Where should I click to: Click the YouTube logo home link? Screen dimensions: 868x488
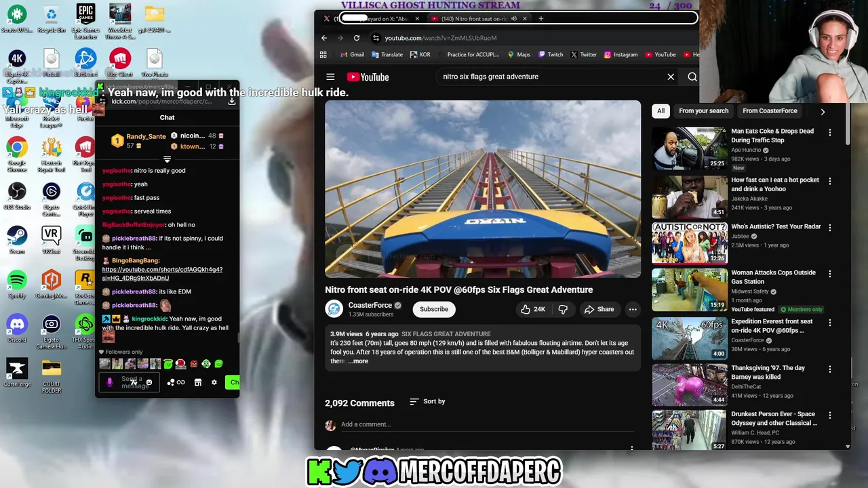pyautogui.click(x=368, y=77)
